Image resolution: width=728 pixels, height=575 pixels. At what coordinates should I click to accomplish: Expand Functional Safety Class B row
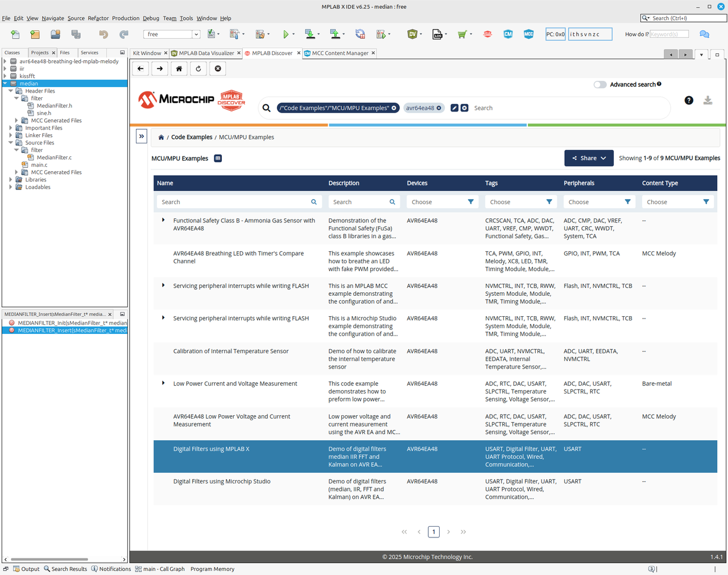point(163,221)
